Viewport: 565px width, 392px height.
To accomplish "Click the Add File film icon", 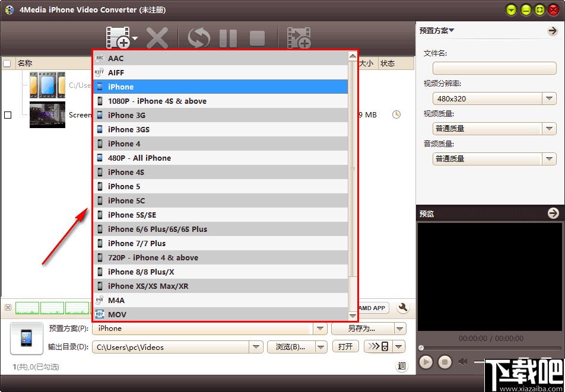I will coord(118,37).
